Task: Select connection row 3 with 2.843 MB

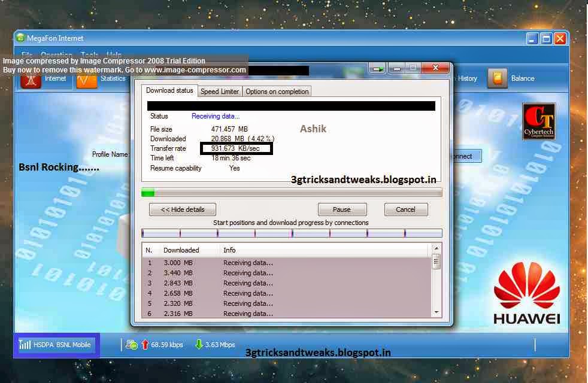Action: click(x=287, y=283)
